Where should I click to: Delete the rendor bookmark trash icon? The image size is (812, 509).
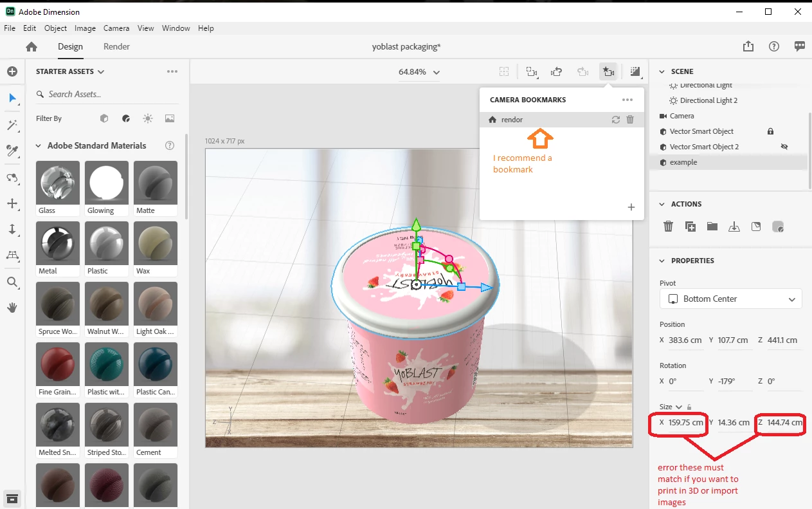[x=630, y=120]
